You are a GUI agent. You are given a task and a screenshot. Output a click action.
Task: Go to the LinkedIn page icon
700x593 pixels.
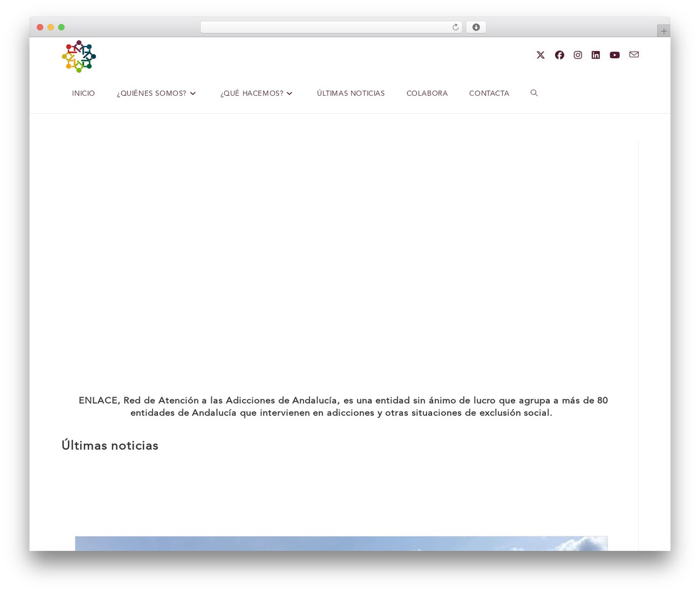(596, 55)
